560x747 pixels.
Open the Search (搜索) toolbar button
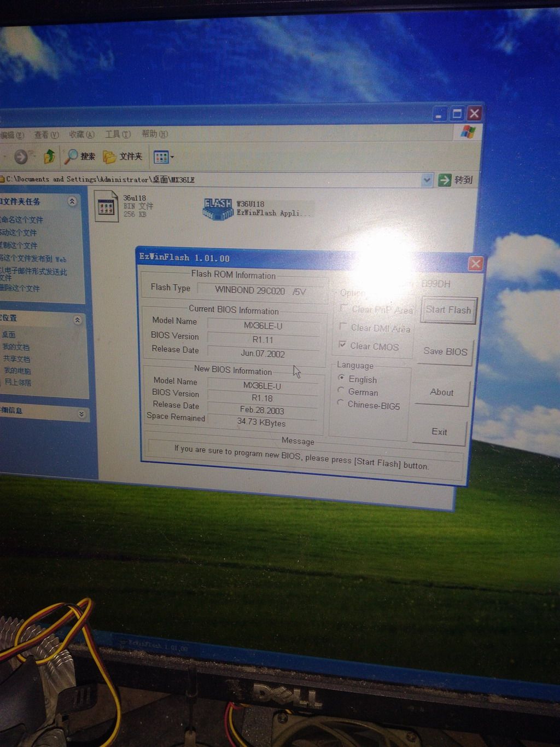(x=80, y=157)
